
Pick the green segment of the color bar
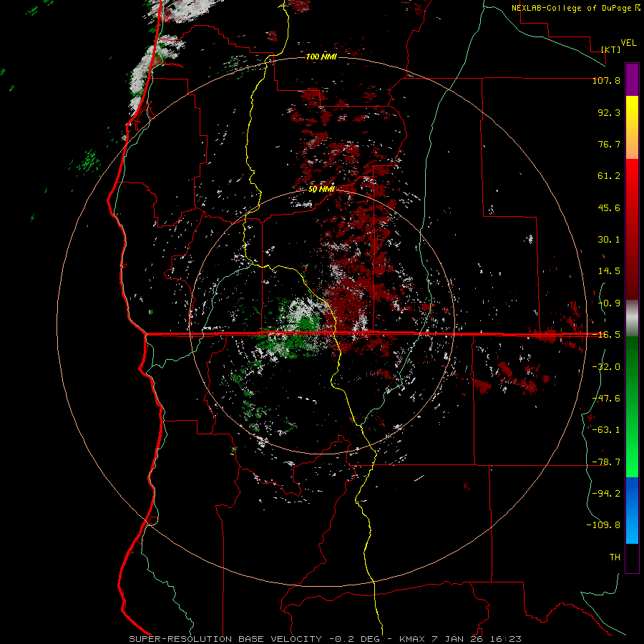point(632,406)
